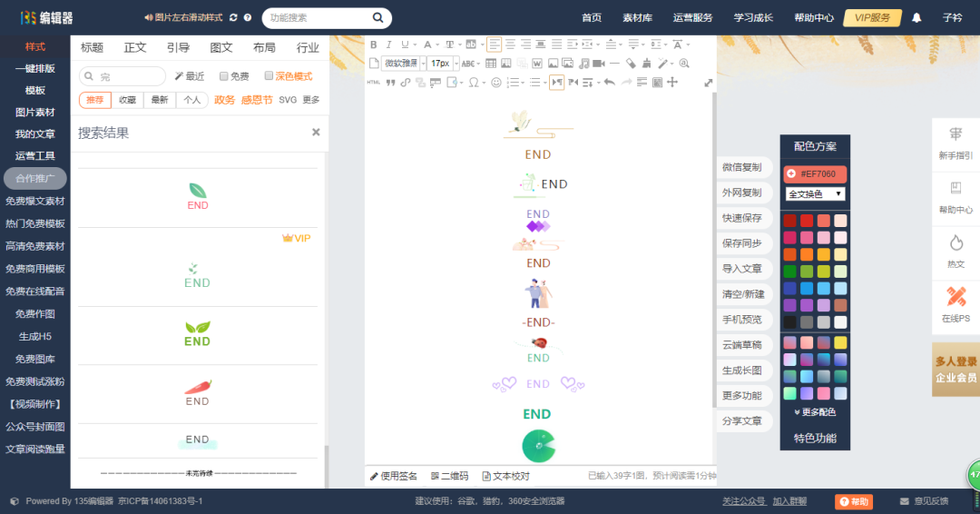Center-align the text
980x514 pixels.
511,44
